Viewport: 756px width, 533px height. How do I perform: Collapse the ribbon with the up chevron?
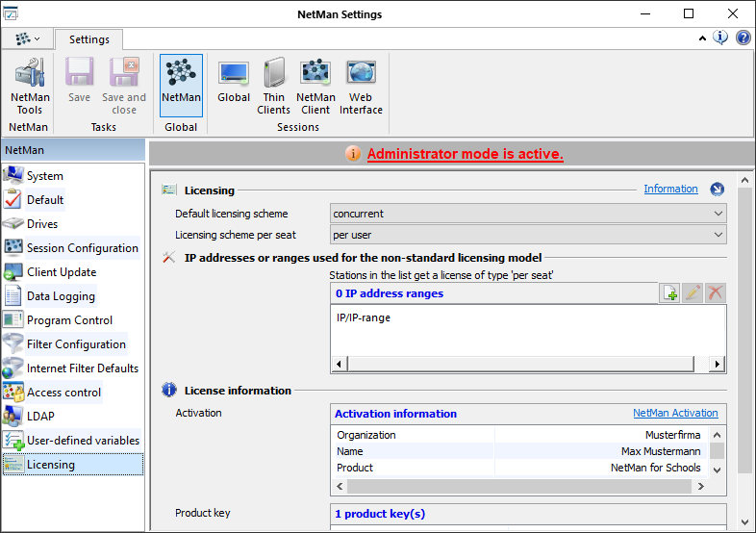pyautogui.click(x=702, y=38)
